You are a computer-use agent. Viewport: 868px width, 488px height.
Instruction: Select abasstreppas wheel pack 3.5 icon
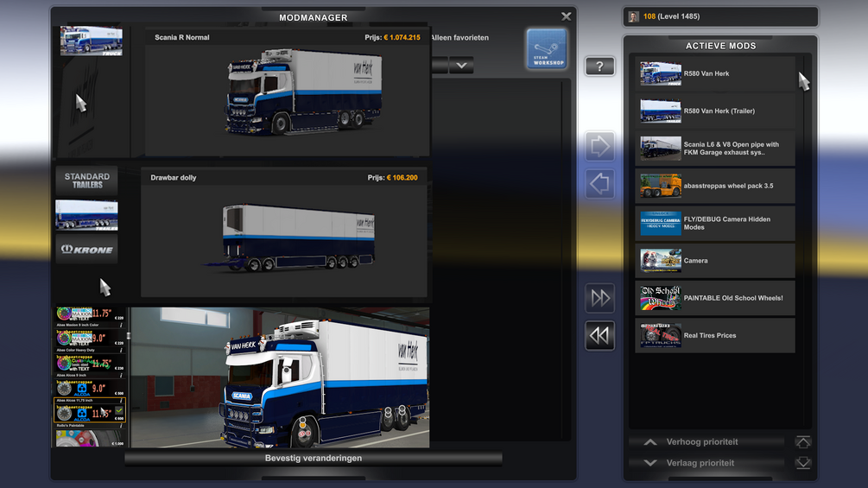pos(661,186)
